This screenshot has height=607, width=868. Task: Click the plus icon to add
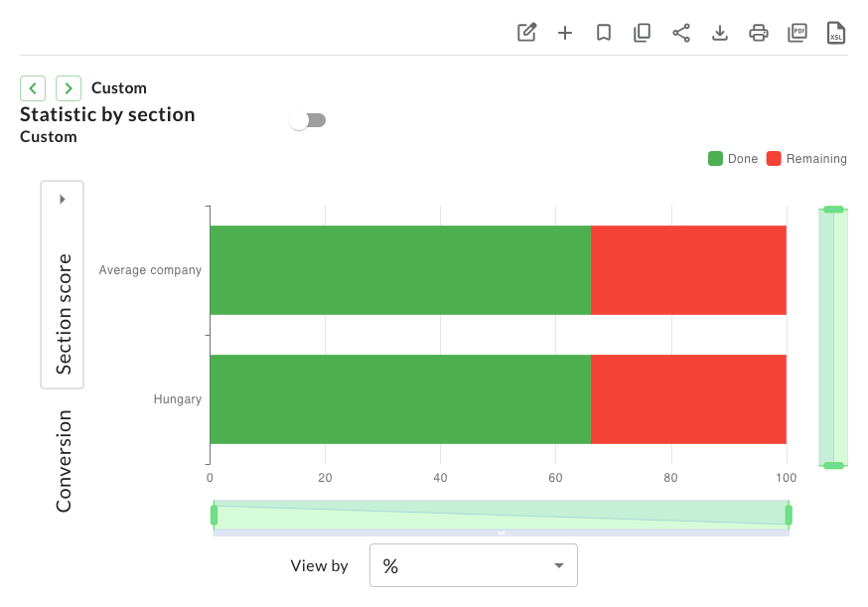pos(565,33)
